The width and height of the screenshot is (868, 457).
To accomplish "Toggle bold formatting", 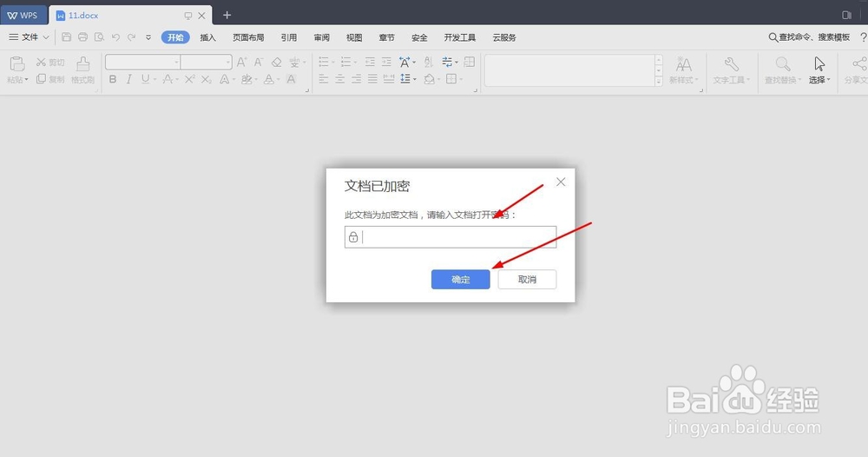I will click(112, 79).
